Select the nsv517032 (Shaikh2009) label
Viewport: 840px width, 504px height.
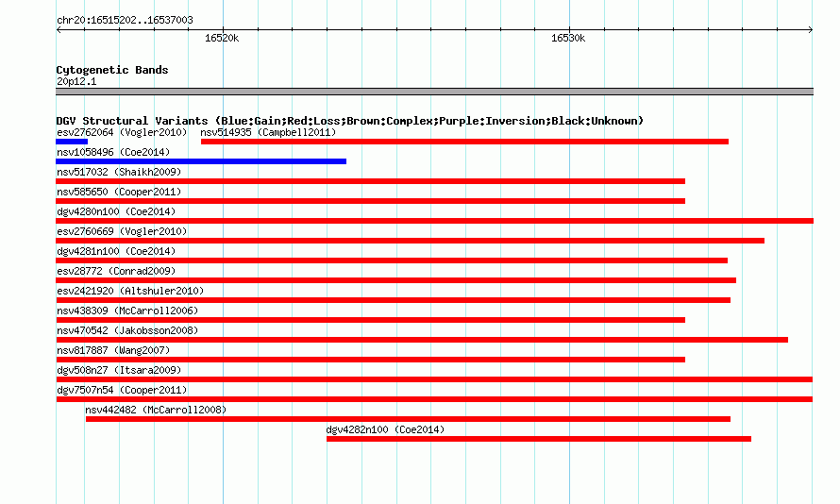tap(119, 172)
